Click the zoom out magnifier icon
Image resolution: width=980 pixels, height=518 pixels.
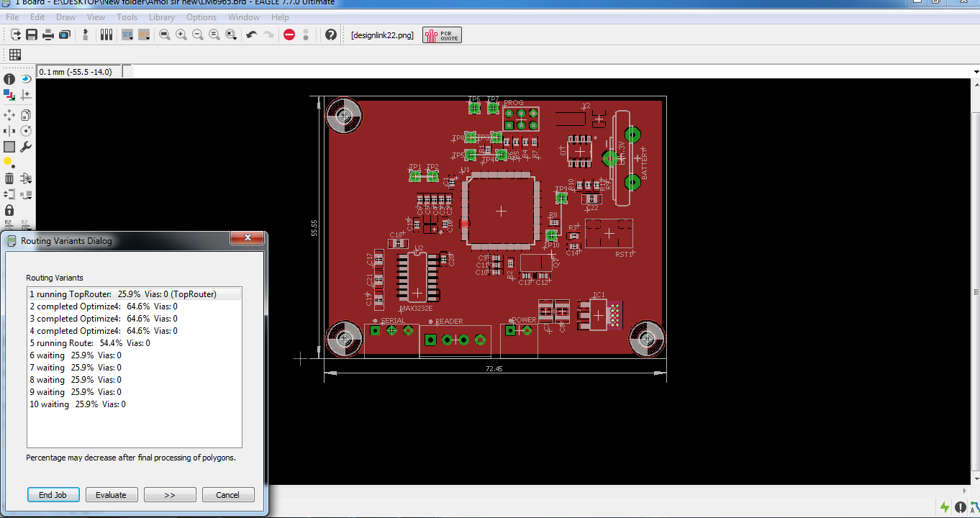198,35
